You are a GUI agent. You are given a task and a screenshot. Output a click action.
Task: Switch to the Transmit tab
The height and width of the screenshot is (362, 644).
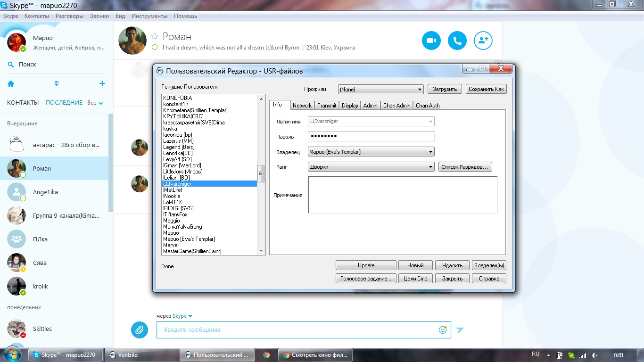point(327,106)
